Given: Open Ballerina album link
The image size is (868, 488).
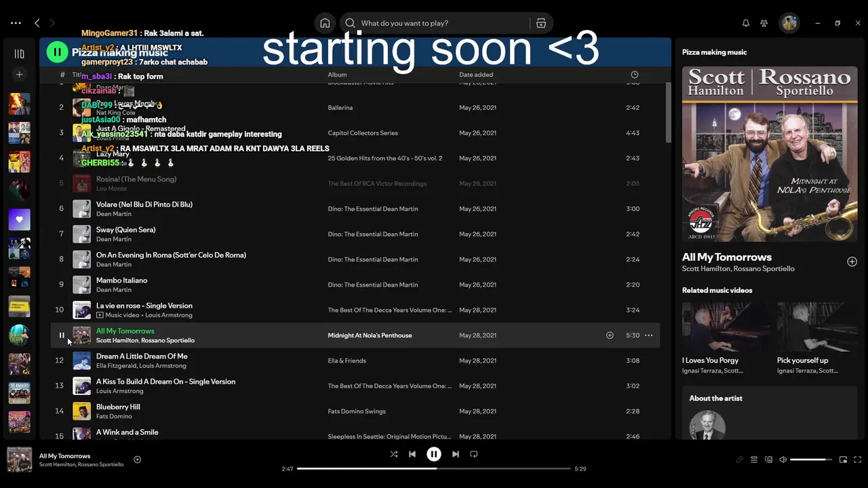Looking at the screenshot, I should (x=340, y=108).
